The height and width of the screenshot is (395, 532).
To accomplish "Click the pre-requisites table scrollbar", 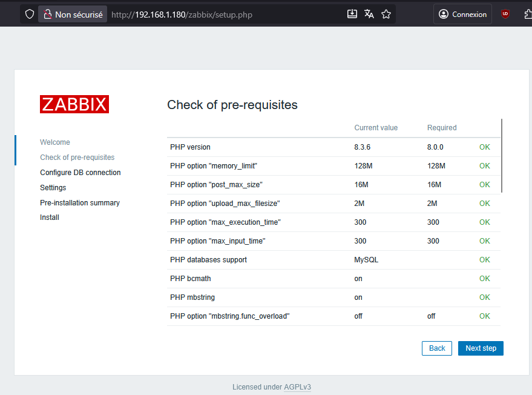I will pos(502,156).
